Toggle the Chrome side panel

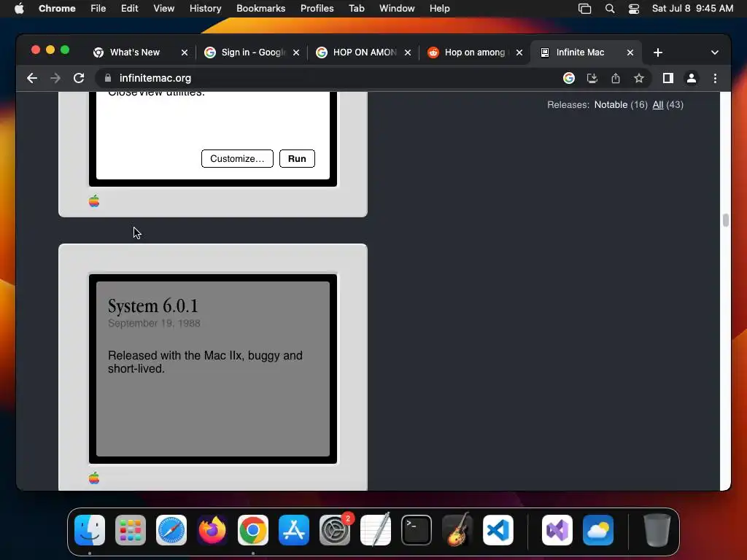coord(668,78)
